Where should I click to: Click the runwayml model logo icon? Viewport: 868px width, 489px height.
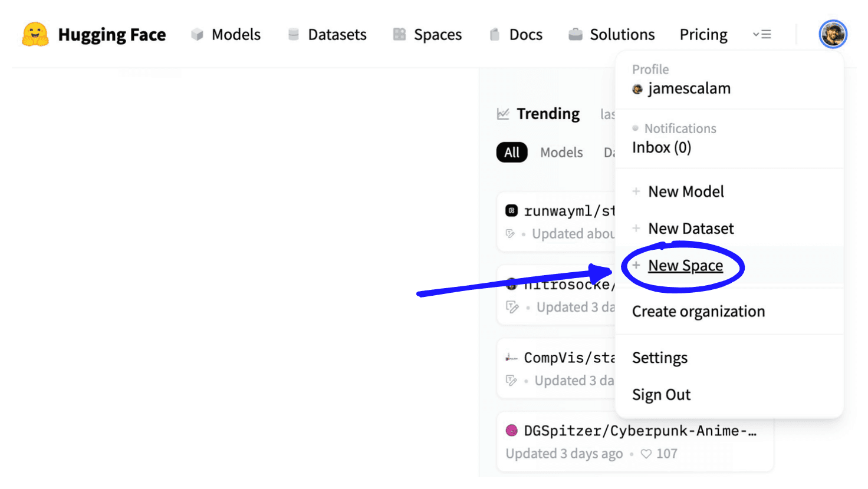(511, 210)
